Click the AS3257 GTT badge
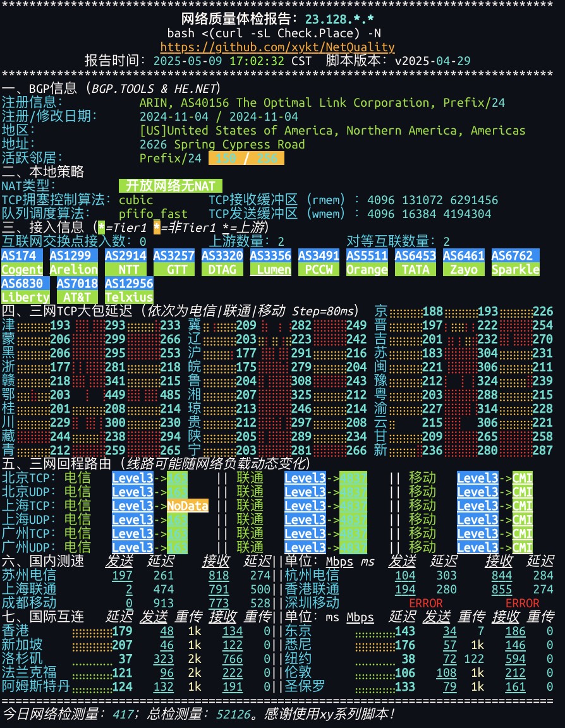The height and width of the screenshot is (728, 565). (174, 262)
